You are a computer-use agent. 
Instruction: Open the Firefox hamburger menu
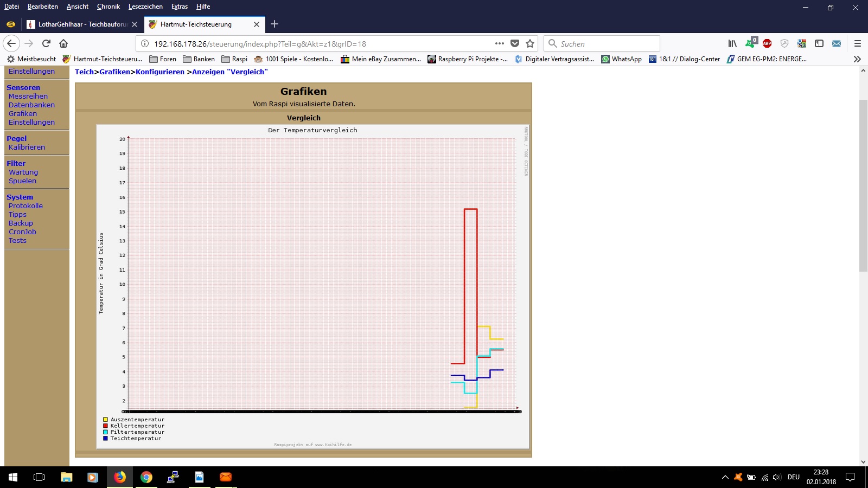(857, 43)
